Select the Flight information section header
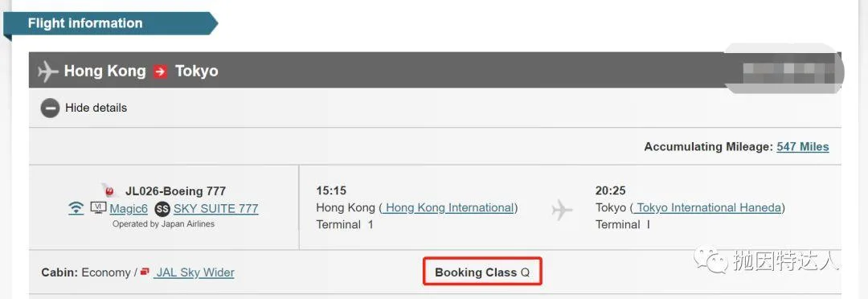Image resolution: width=868 pixels, height=299 pixels. [x=111, y=24]
